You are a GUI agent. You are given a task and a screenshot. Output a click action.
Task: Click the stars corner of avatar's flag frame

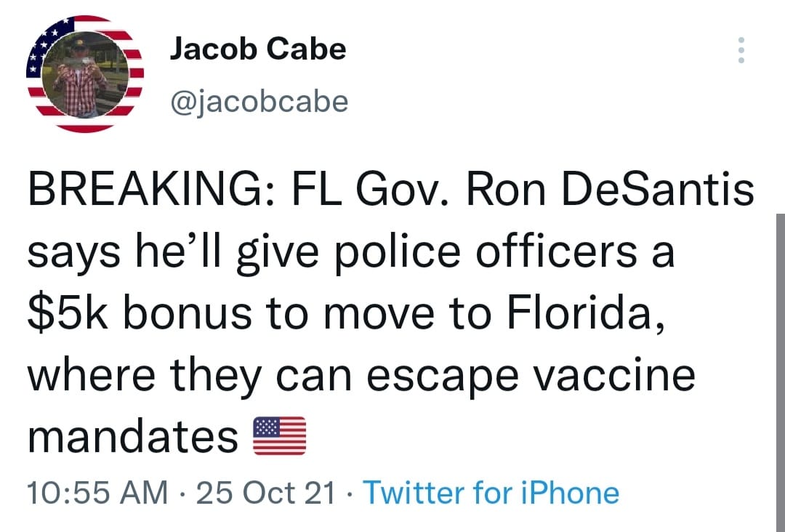tap(45, 51)
